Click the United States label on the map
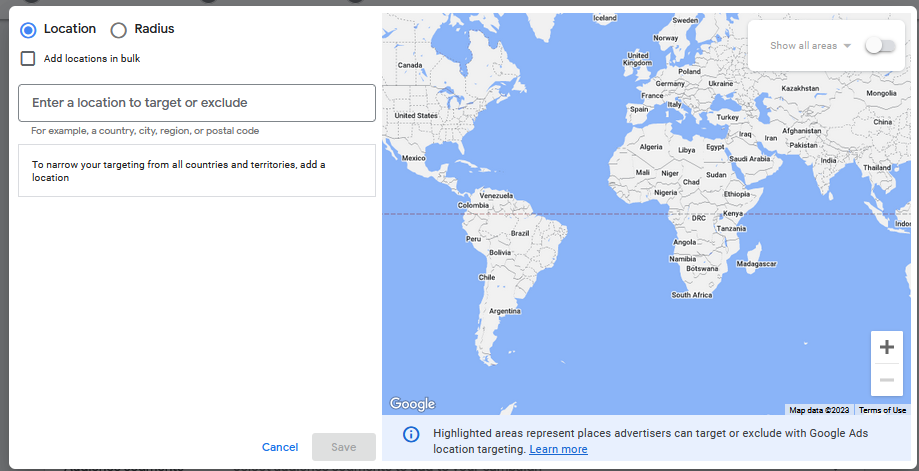This screenshot has height=471, width=919. [x=416, y=115]
